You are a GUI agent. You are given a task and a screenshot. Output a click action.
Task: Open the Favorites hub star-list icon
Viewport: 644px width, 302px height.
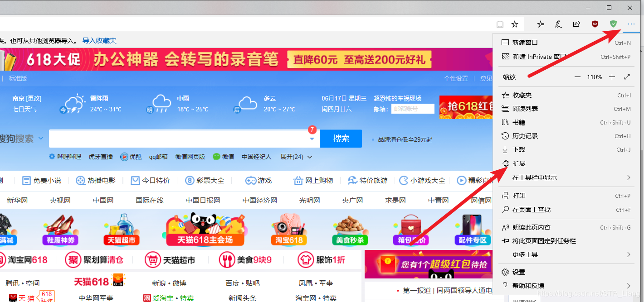click(x=541, y=24)
